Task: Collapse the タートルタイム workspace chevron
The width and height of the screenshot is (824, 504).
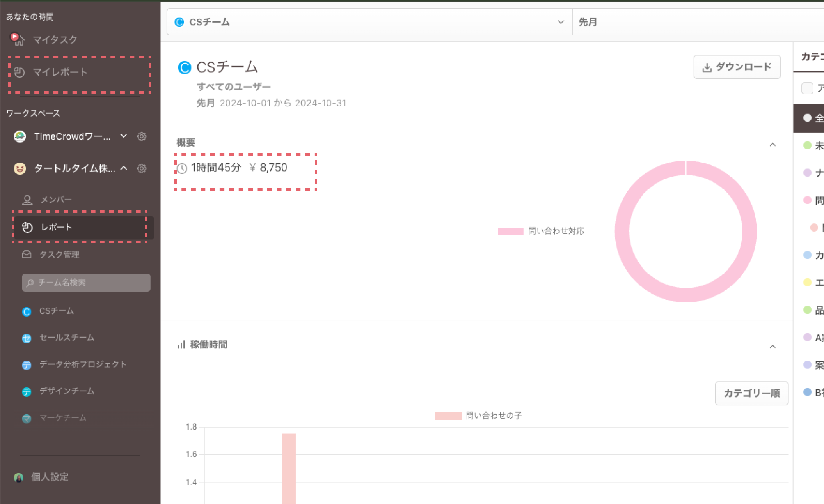Action: click(x=124, y=168)
